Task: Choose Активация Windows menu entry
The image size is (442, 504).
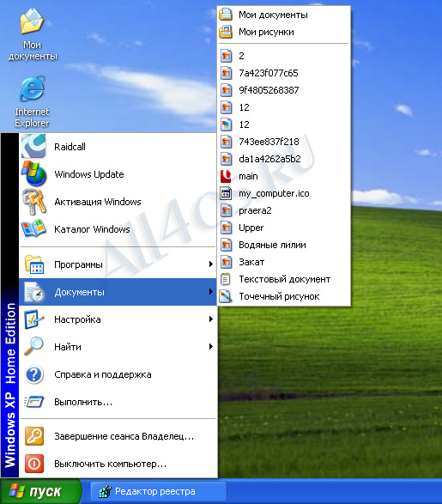Action: point(118,202)
